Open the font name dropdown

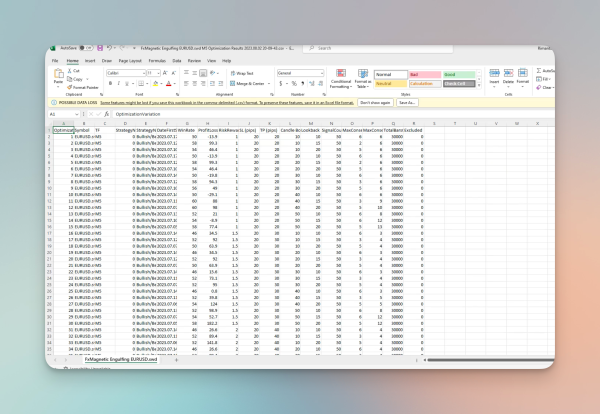[143, 73]
